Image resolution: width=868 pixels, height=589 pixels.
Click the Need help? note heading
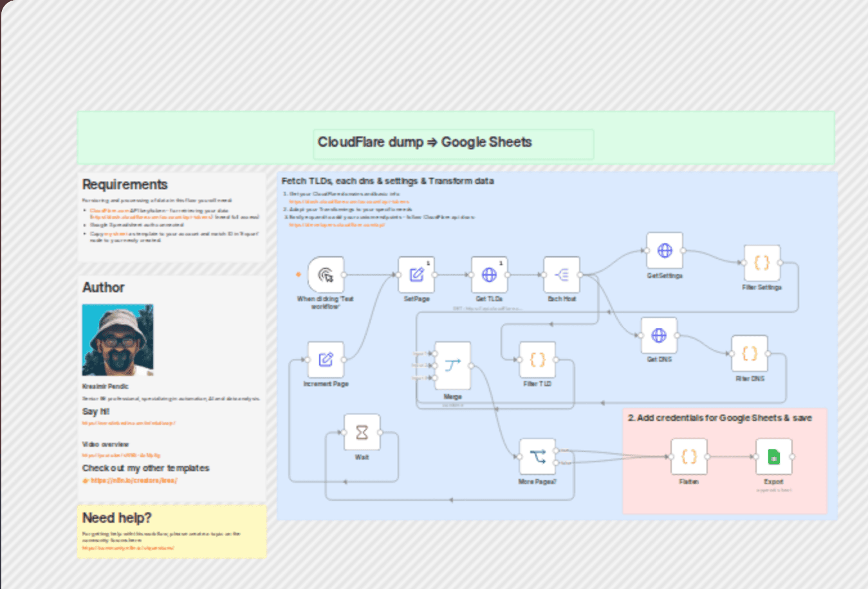(117, 518)
